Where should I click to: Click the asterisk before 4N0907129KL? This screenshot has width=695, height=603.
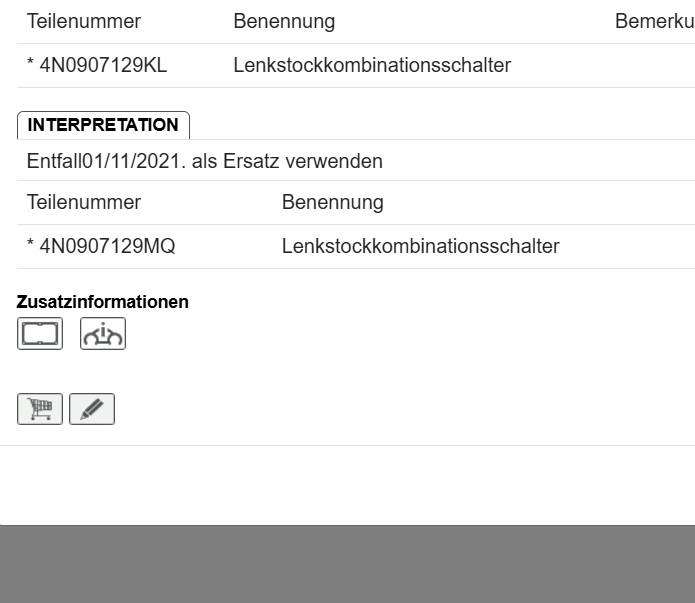pos(31,67)
